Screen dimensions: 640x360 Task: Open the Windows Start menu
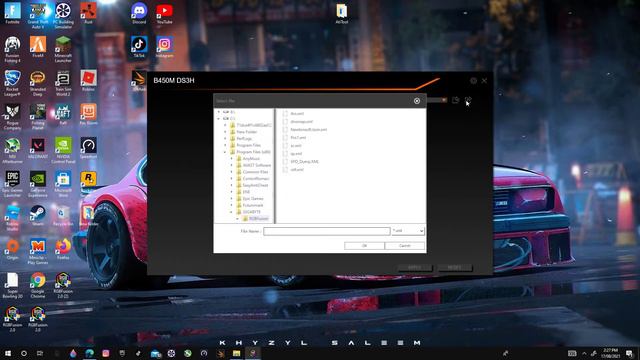(8, 353)
